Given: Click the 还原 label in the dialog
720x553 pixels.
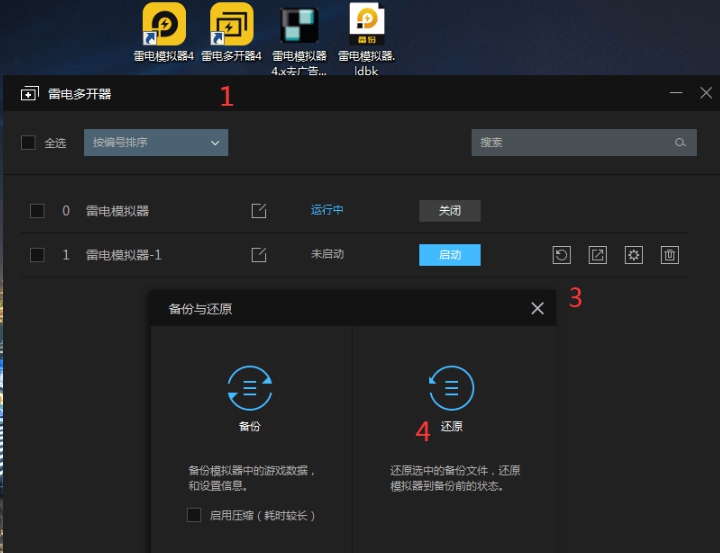Looking at the screenshot, I should point(451,426).
